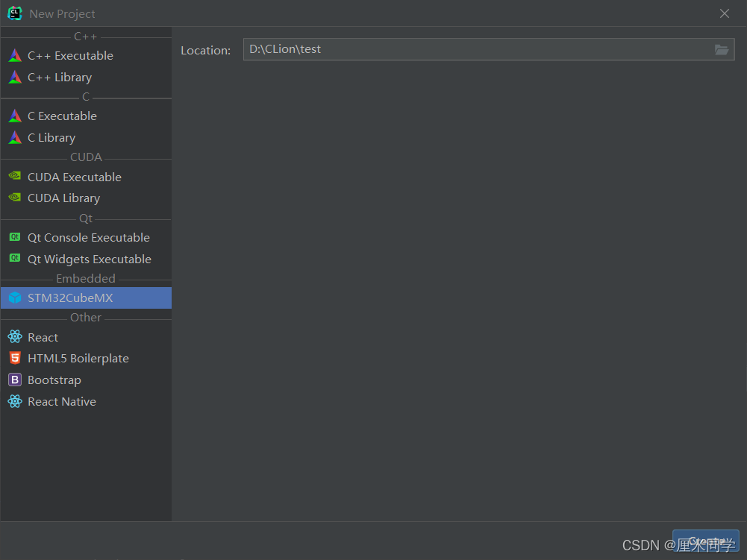Select the HTML5 Boilerplate template
The width and height of the screenshot is (747, 560).
[x=78, y=359]
